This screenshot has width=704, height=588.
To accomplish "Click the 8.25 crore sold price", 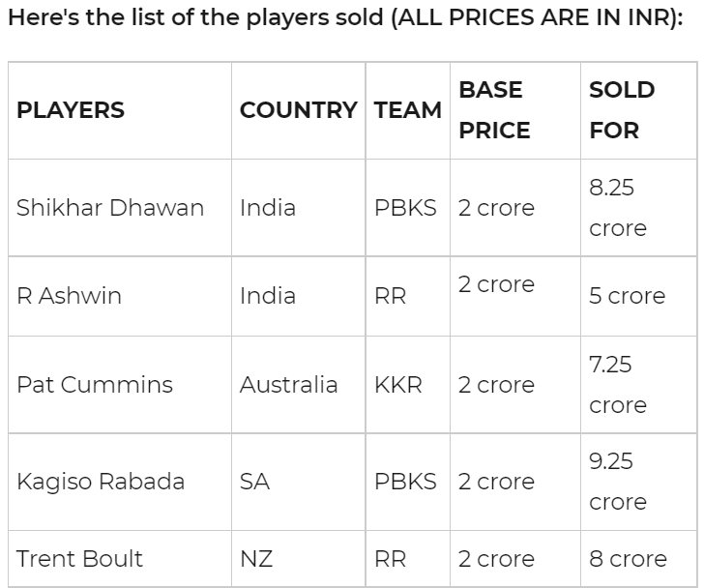I will coord(617,208).
